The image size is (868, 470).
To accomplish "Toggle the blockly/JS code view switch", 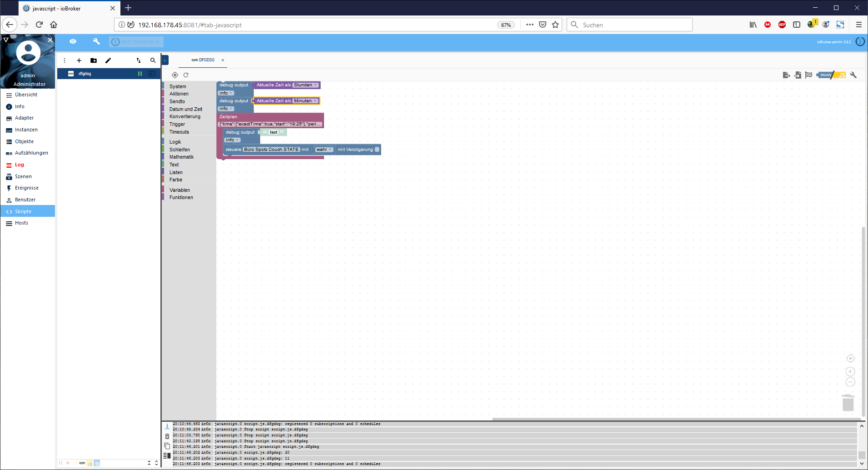I will 831,75.
